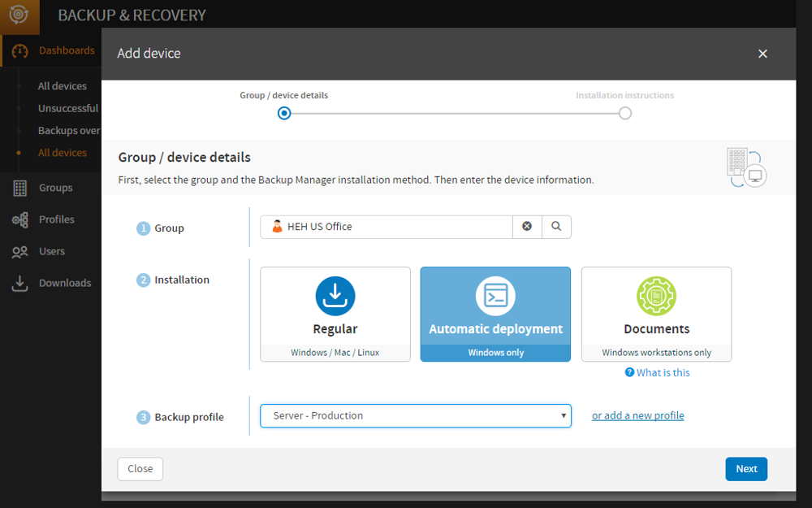Click the Installation step label
812x508 pixels.
coord(182,280)
